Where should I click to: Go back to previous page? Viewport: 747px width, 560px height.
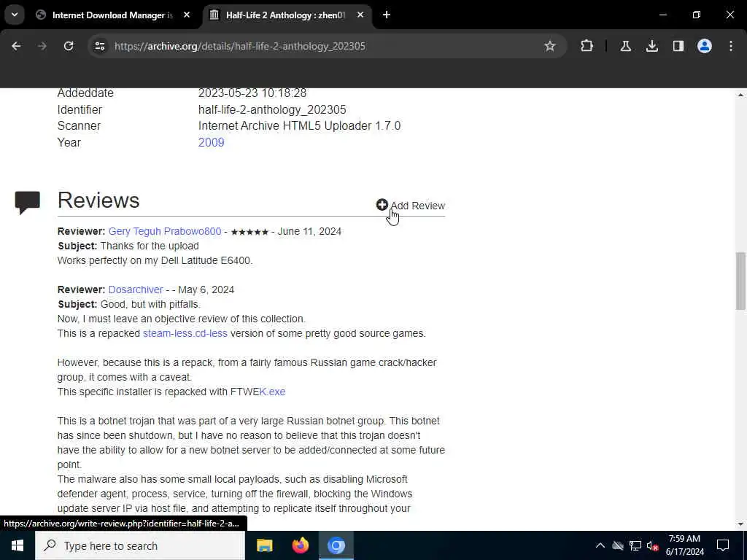[x=16, y=46]
